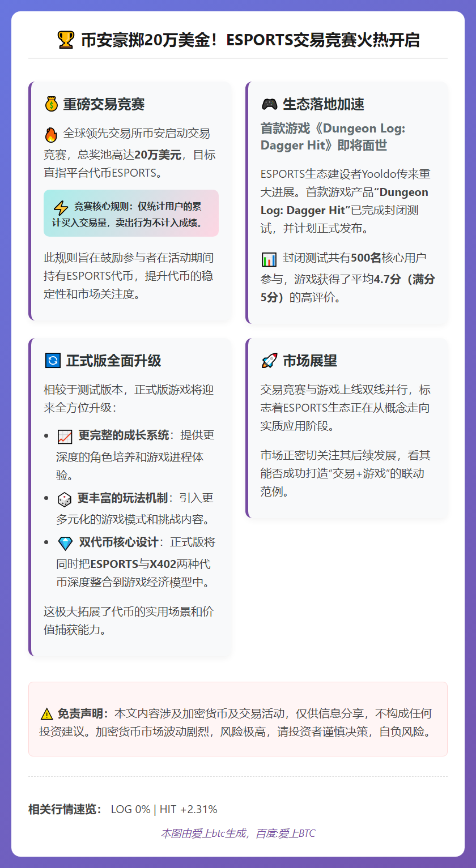
Task: Click the rocket icon beside 市场展望
Action: [x=269, y=361]
